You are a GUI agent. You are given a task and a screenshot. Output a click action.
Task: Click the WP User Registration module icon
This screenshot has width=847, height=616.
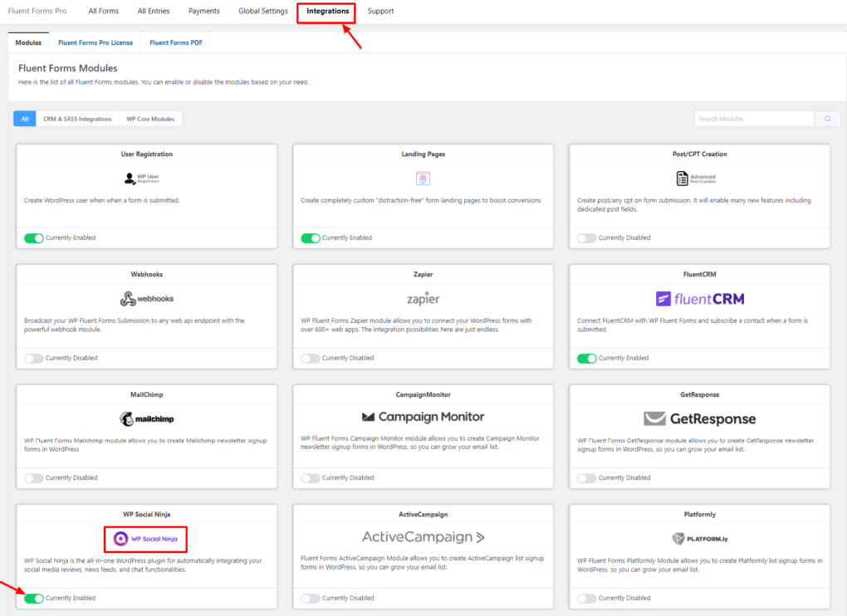pos(141,178)
